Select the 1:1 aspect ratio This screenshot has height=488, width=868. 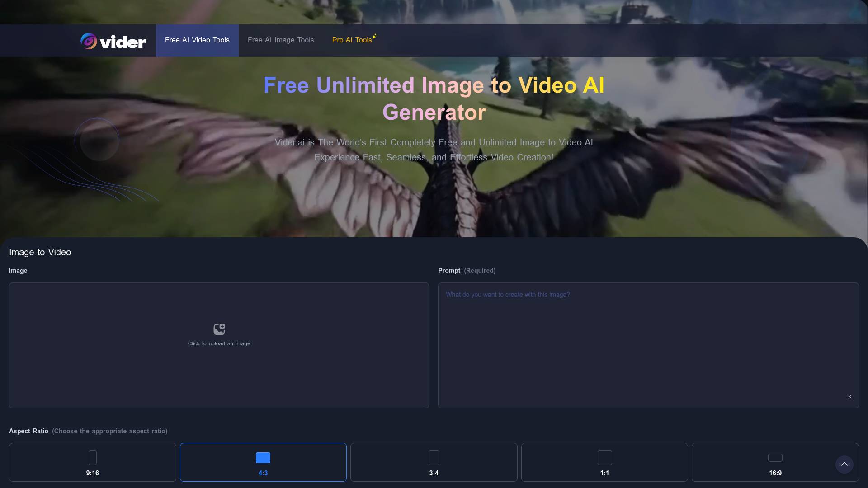[604, 462]
